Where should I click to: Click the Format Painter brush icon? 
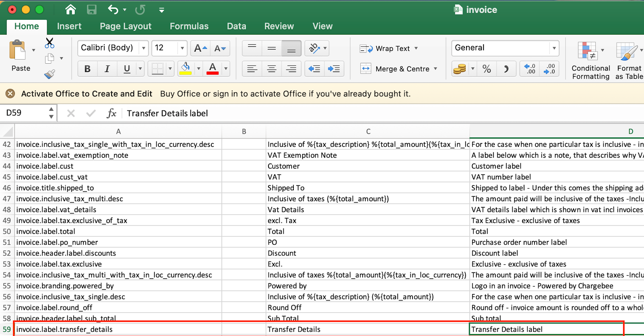(x=50, y=74)
